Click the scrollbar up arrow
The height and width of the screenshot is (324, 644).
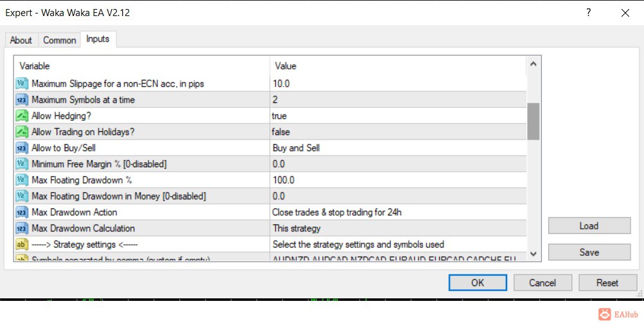(x=533, y=64)
